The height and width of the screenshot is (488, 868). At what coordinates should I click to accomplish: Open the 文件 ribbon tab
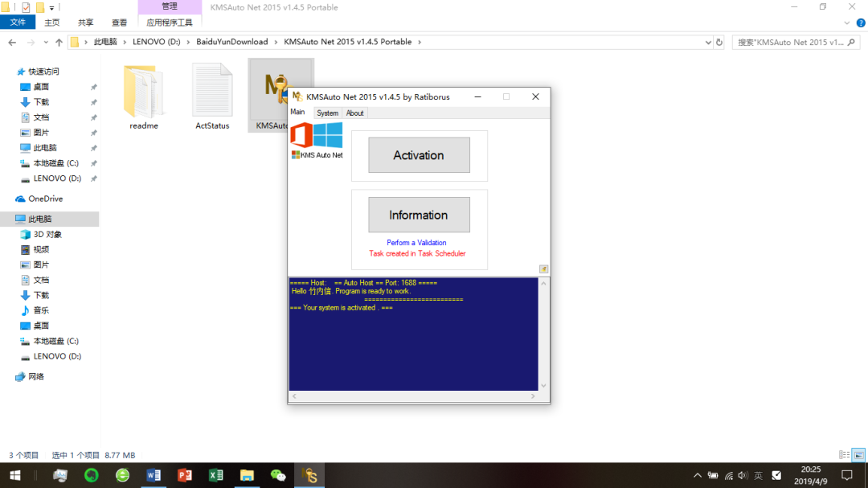(18, 23)
